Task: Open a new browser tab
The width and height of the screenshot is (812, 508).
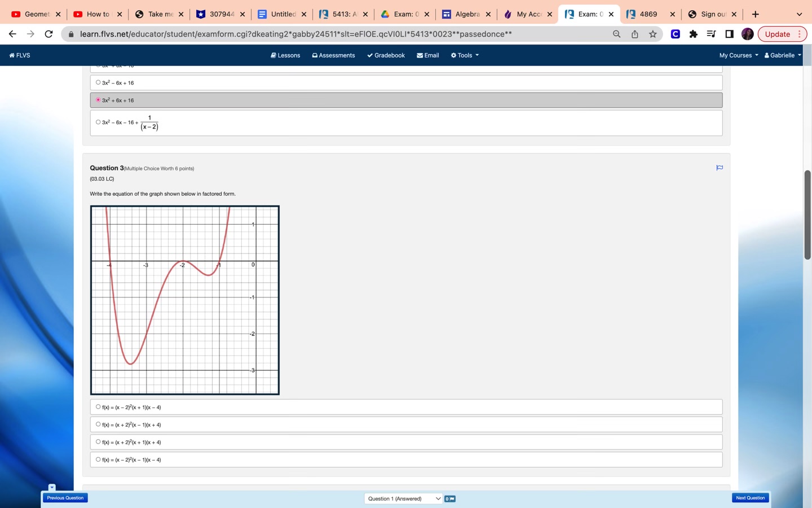Action: point(756,14)
